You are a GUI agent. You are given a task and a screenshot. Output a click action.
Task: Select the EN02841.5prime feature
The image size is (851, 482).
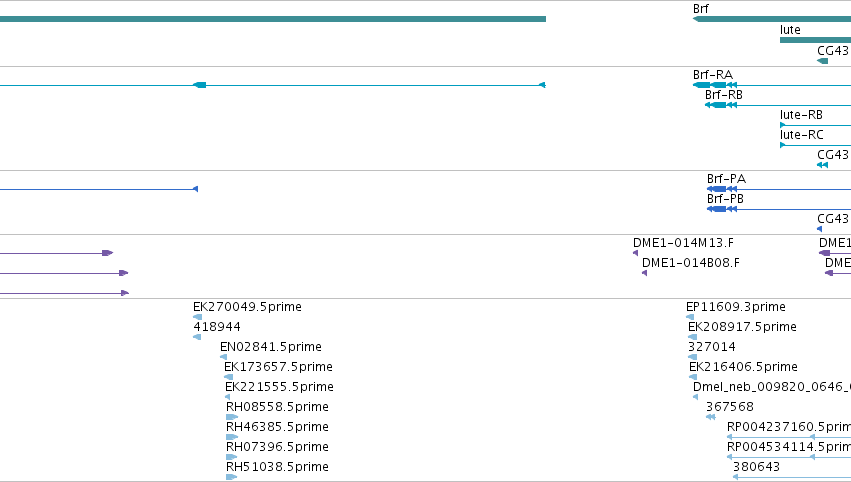point(224,357)
